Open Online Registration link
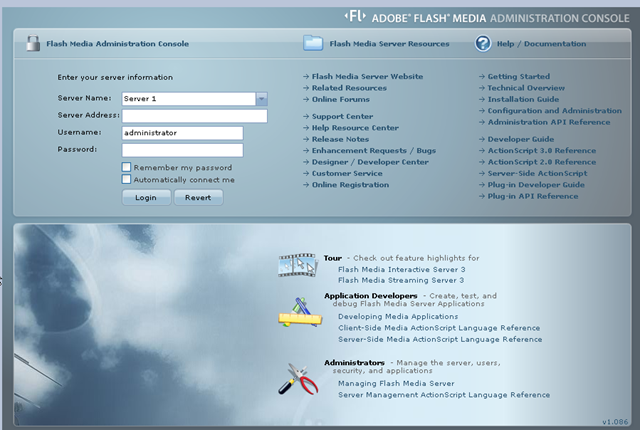 pos(350,185)
